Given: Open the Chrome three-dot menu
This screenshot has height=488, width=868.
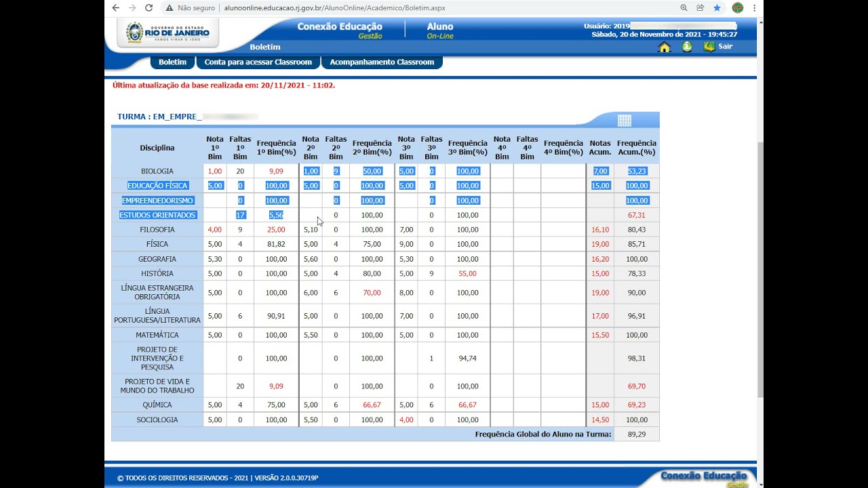Looking at the screenshot, I should 754,8.
